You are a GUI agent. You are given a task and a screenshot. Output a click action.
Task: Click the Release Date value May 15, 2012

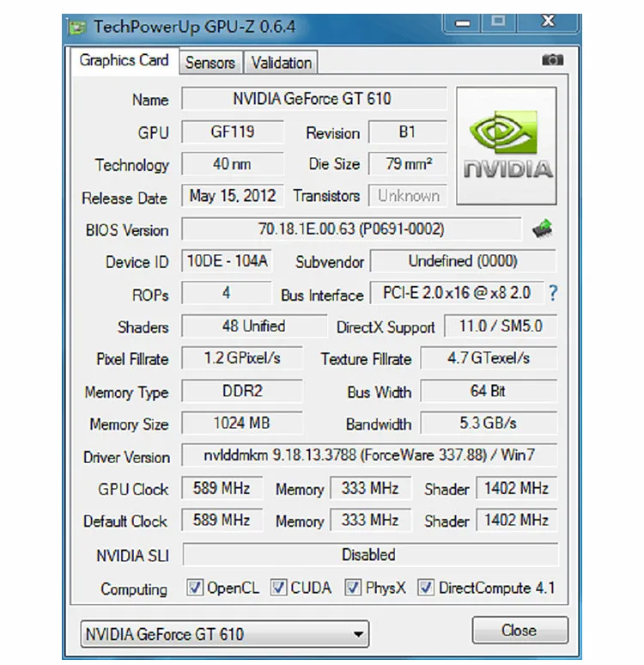point(233,196)
